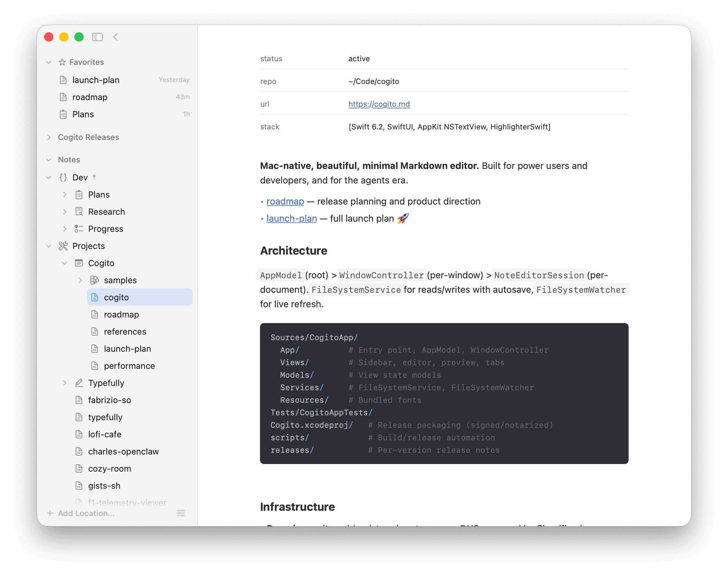Viewport: 728px width, 575px height.
Task: Click the repo value ~/Code/cogito
Action: click(374, 81)
